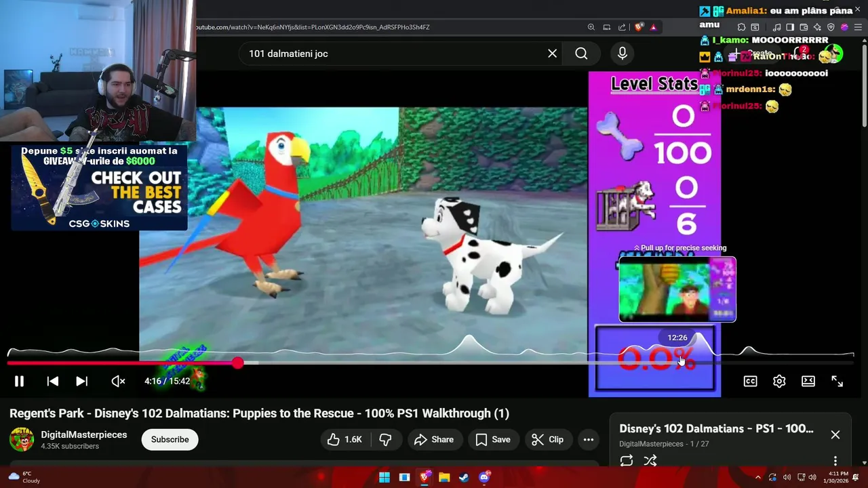This screenshot has width=868, height=488.
Task: Open playlist options three-dot menu
Action: pyautogui.click(x=835, y=461)
